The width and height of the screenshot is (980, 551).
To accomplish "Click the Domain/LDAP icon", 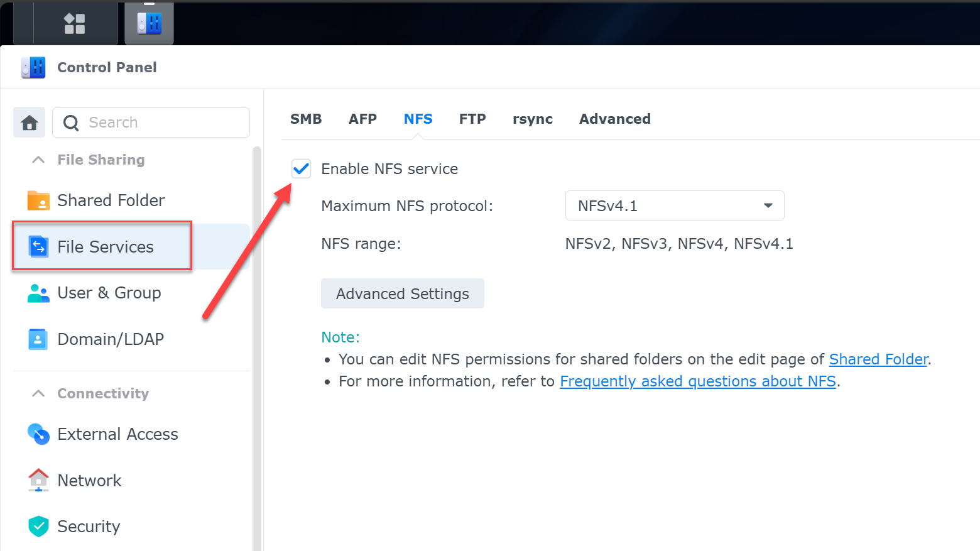I will tap(38, 339).
